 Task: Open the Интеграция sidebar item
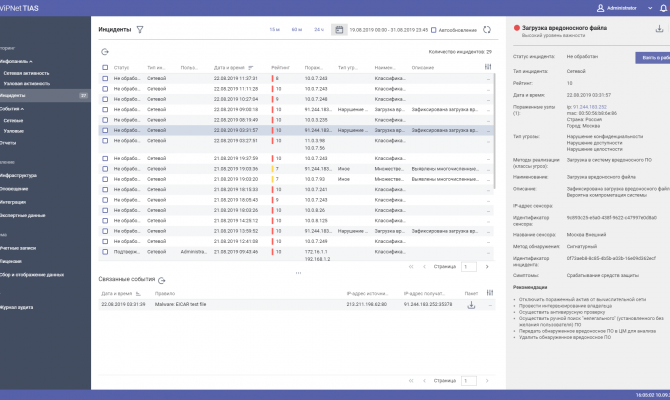click(13, 202)
